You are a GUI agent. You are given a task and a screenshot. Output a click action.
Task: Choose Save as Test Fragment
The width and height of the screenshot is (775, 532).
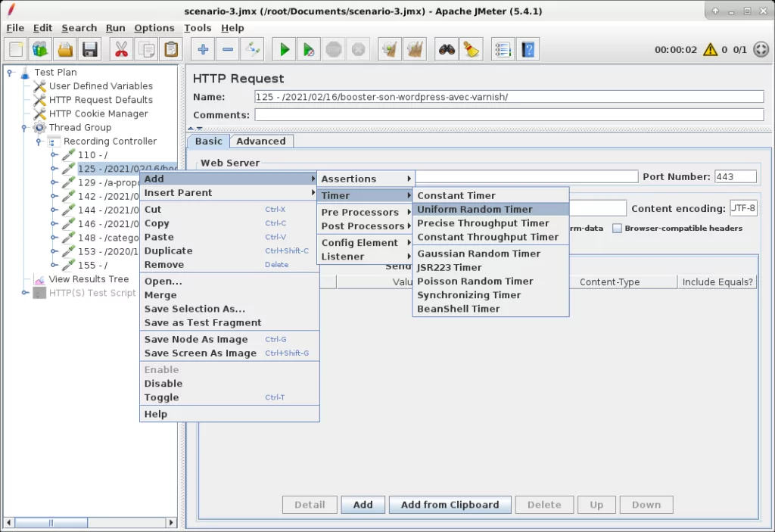(x=229, y=323)
